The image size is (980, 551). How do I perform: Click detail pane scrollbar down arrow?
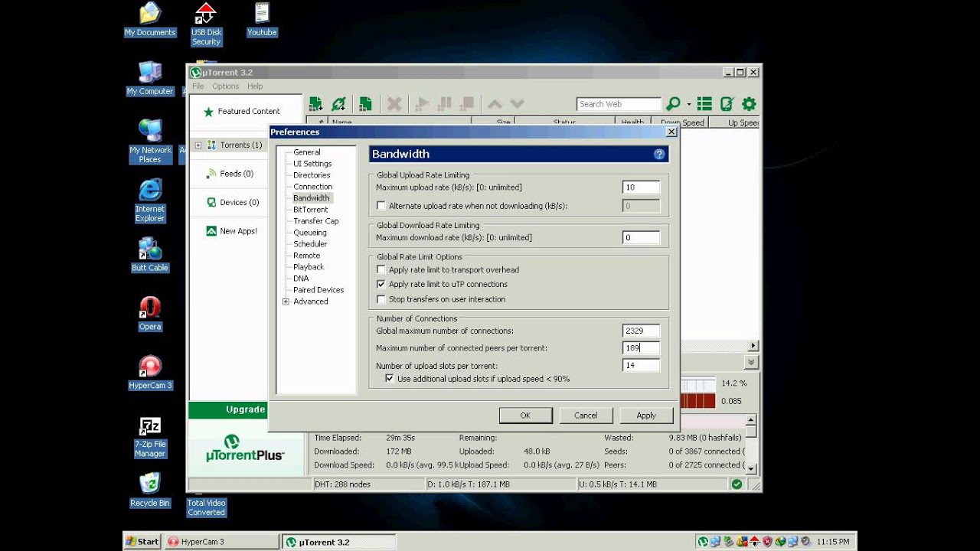(x=751, y=468)
